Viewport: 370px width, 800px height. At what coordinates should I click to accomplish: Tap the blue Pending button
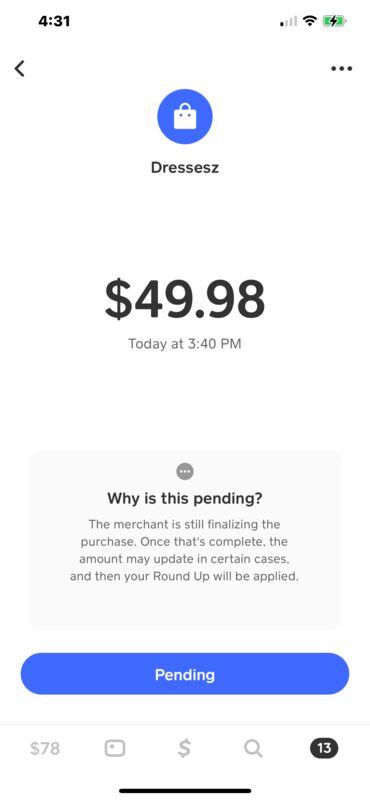185,674
